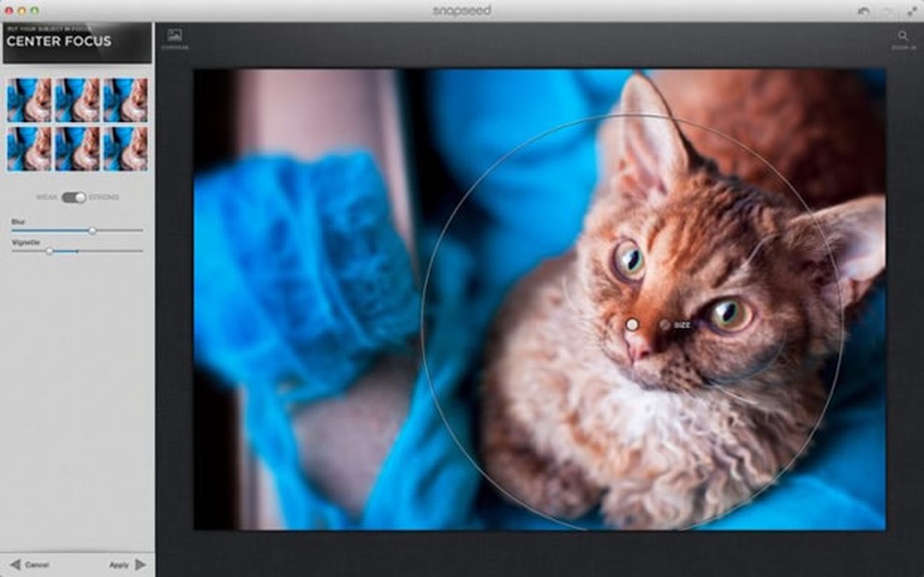This screenshot has width=924, height=577.
Task: Pick the bottom-left focus preset thumbnail
Action: point(28,148)
